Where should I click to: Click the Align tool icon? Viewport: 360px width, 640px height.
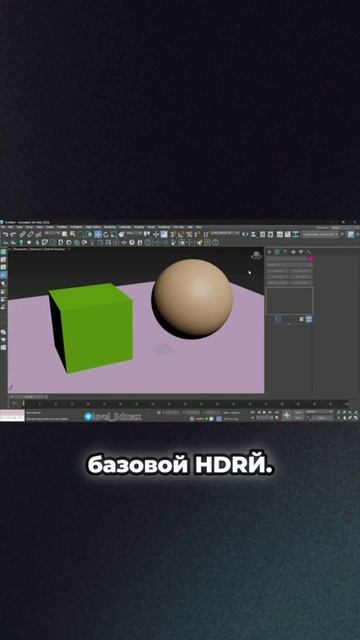[x=253, y=234]
